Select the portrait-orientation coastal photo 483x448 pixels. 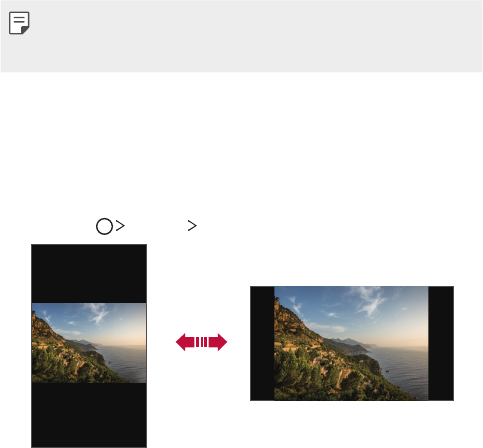(x=89, y=343)
